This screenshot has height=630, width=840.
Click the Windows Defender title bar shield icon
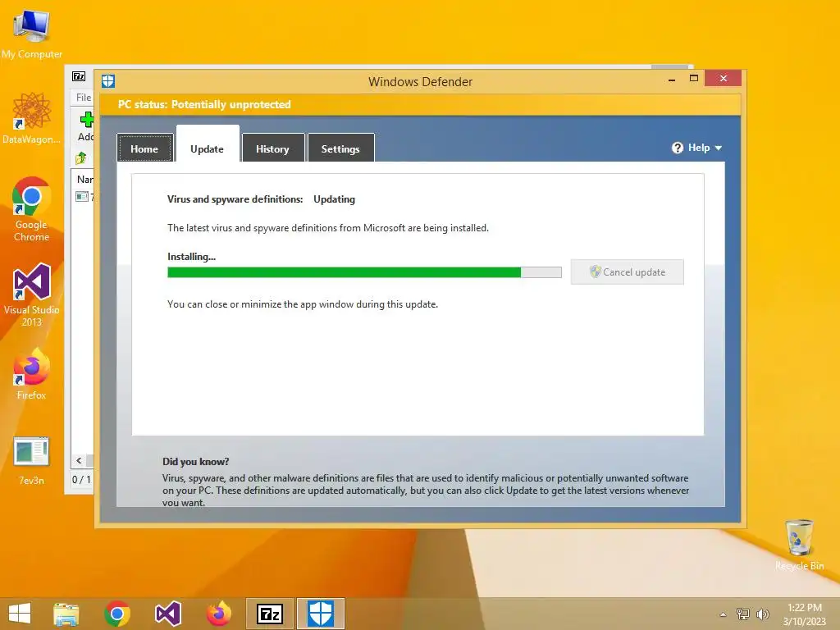pyautogui.click(x=108, y=81)
